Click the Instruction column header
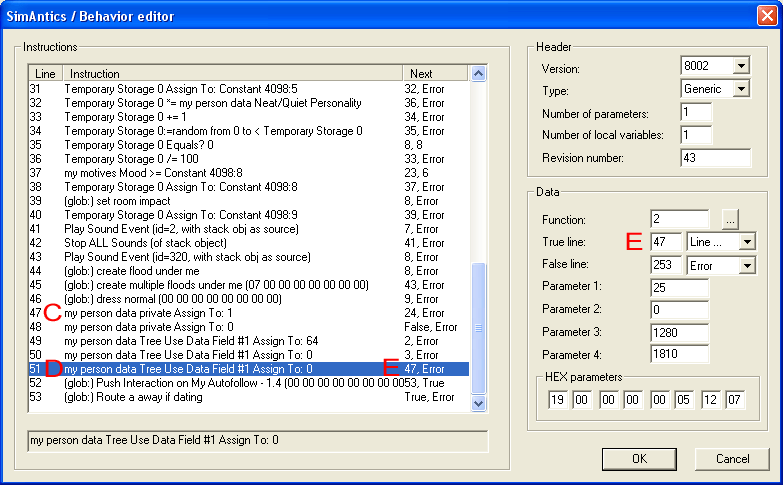Image resolution: width=783 pixels, height=485 pixels. point(233,73)
